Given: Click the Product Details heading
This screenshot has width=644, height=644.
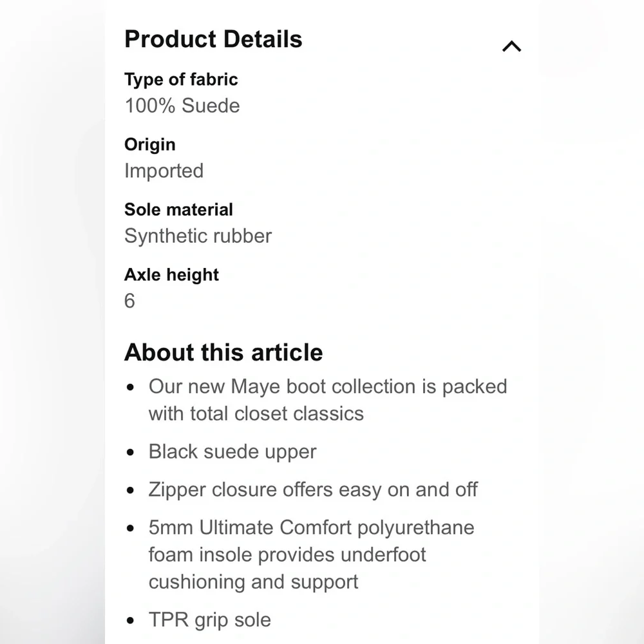Looking at the screenshot, I should [213, 39].
